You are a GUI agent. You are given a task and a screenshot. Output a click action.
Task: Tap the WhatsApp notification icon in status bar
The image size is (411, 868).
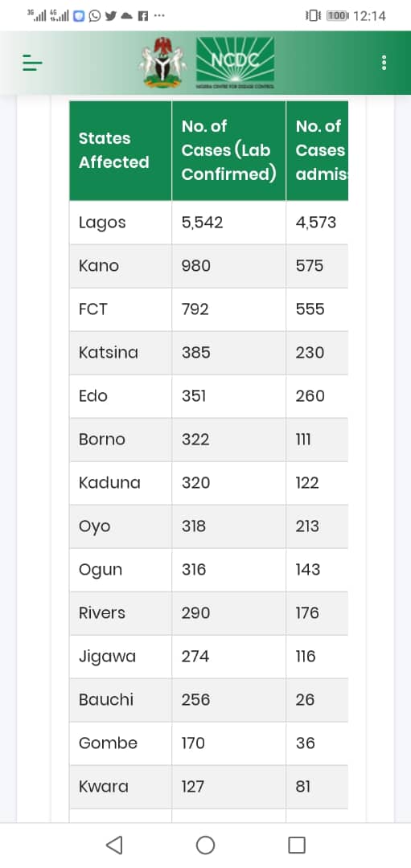(x=95, y=16)
